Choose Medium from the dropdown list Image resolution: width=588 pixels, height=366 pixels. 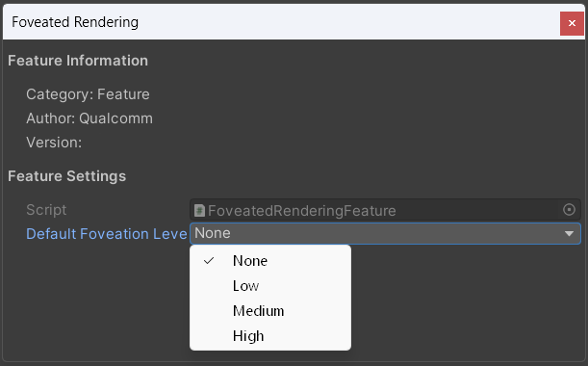tap(270, 311)
